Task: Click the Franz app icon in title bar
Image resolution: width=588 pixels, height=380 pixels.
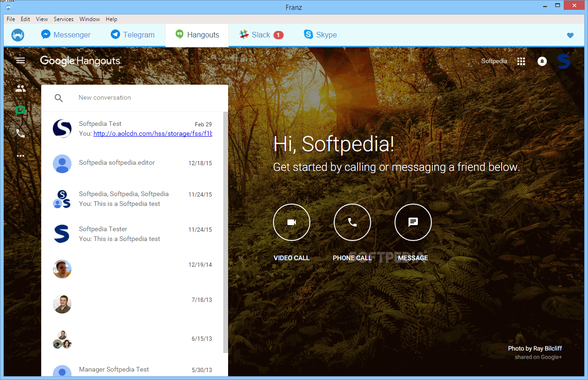Action: (9, 7)
